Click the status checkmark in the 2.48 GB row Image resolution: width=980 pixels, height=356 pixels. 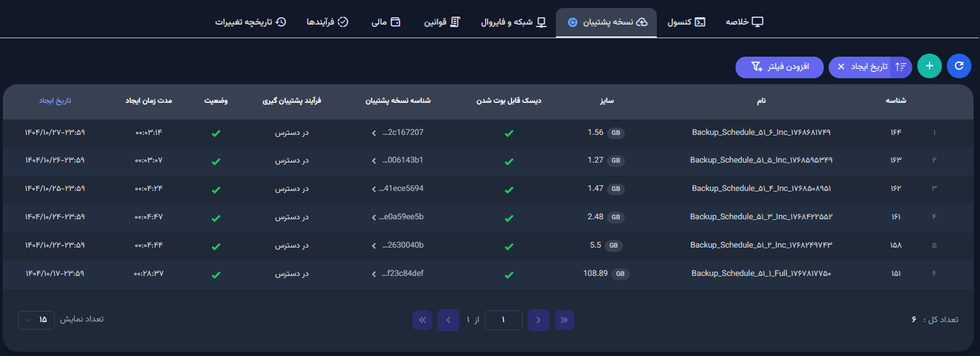[x=216, y=218]
